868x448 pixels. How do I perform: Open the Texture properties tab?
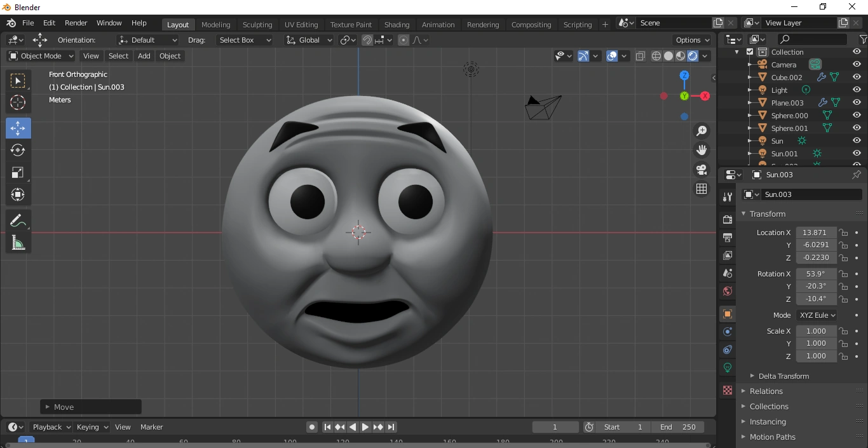click(x=726, y=390)
